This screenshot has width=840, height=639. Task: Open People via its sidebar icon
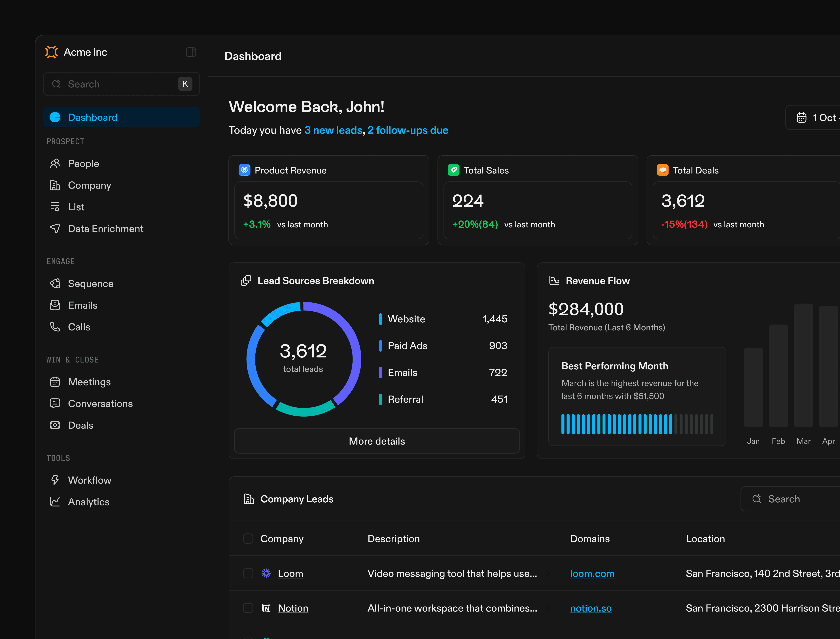[55, 164]
